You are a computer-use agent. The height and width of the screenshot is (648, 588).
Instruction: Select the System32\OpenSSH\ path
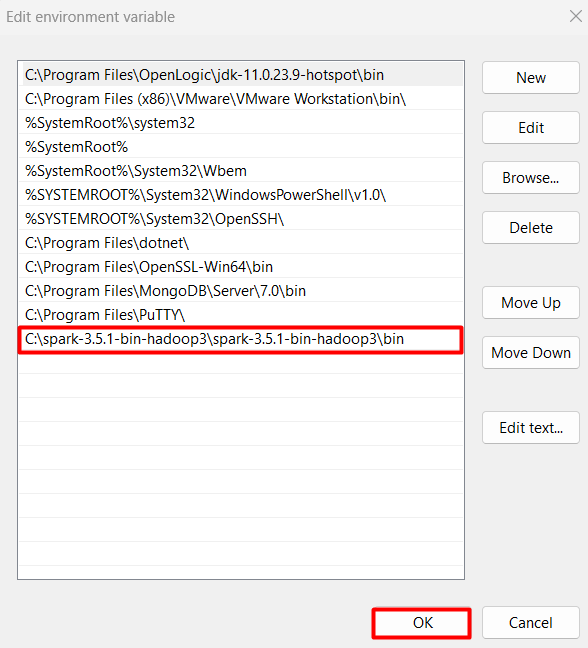pos(241,219)
